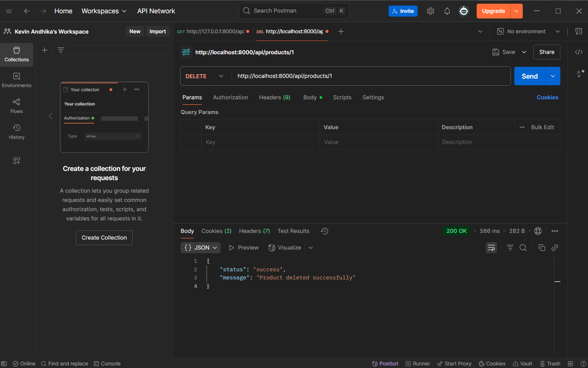
Task: Click the notifications bell icon
Action: (447, 11)
